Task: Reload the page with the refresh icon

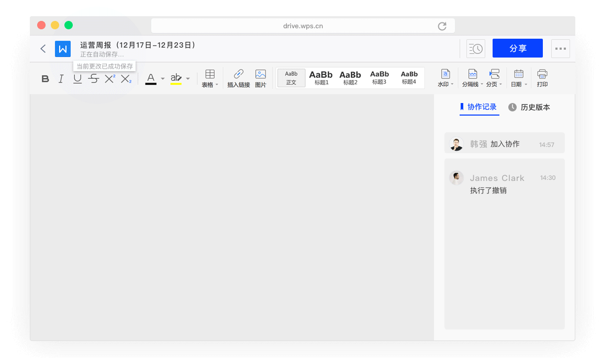Action: click(442, 26)
